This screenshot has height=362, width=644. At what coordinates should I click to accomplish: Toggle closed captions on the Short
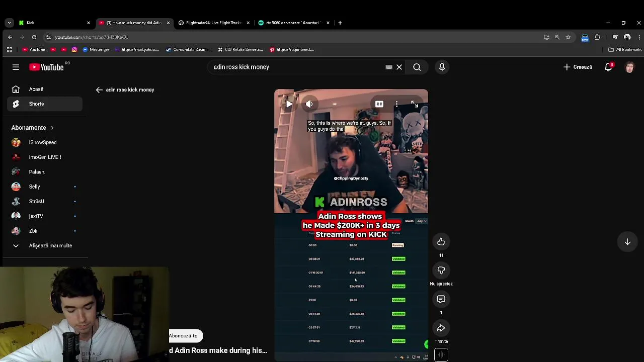point(379,104)
